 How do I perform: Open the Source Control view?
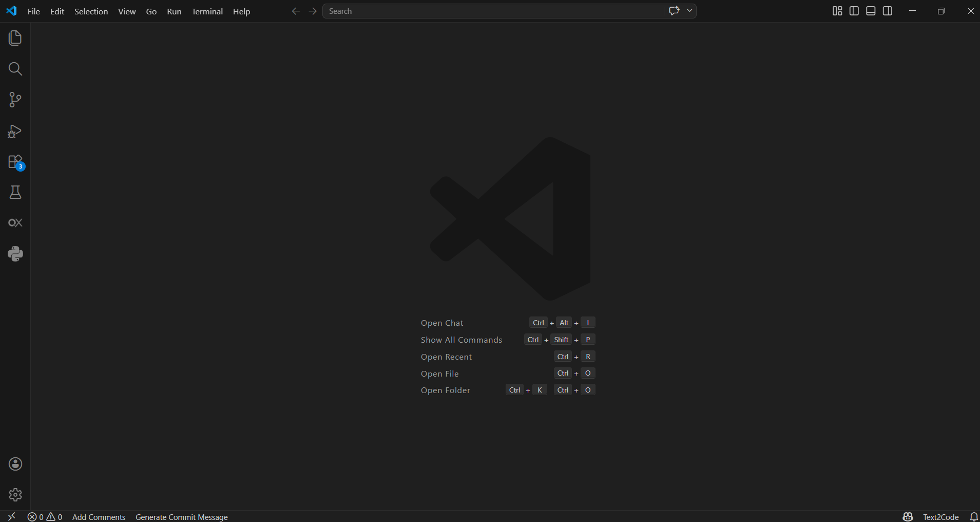[x=15, y=100]
